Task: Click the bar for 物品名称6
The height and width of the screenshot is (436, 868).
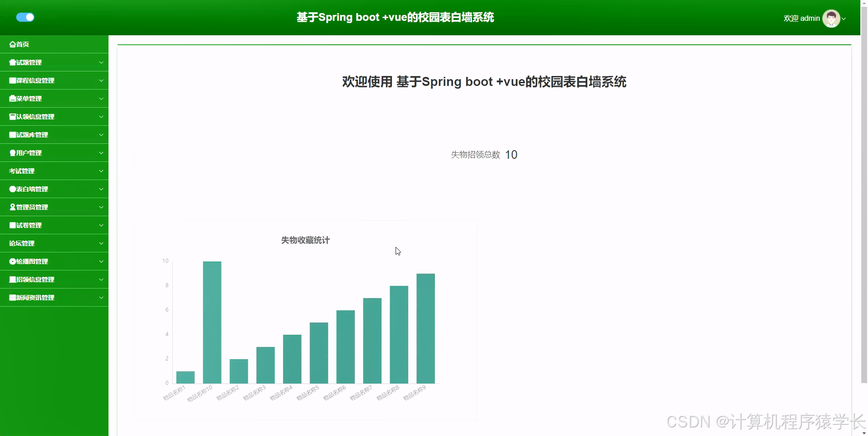Action: pyautogui.click(x=345, y=347)
